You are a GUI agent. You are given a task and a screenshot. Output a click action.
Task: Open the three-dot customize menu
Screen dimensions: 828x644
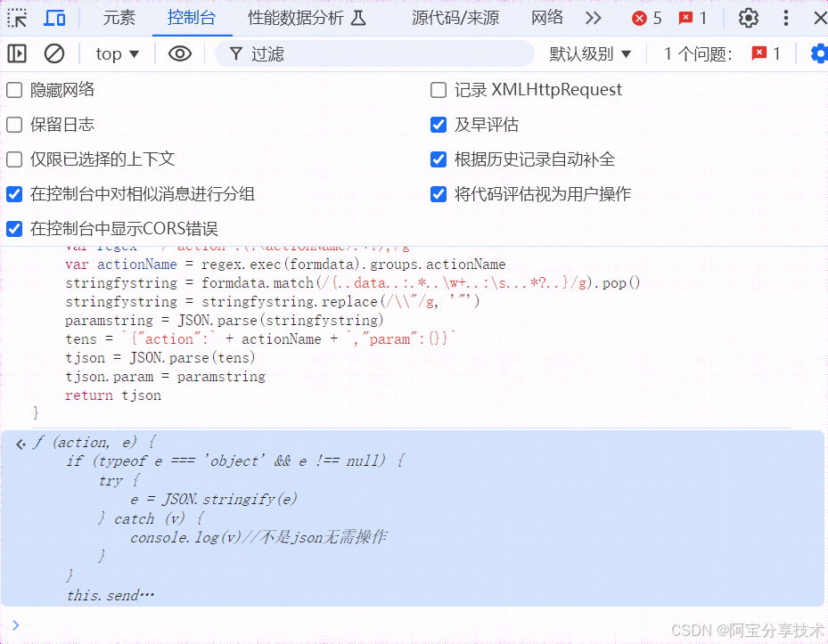point(786,18)
